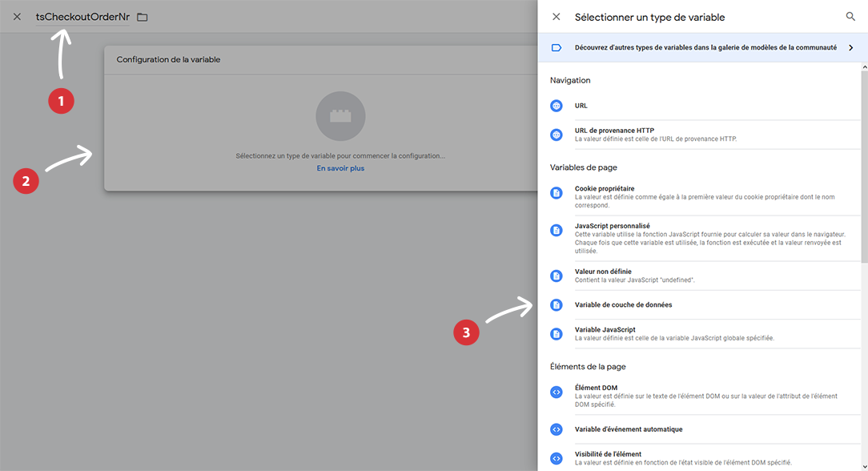This screenshot has height=471, width=868.
Task: Click the Configuration de la variable header
Action: tap(168, 60)
